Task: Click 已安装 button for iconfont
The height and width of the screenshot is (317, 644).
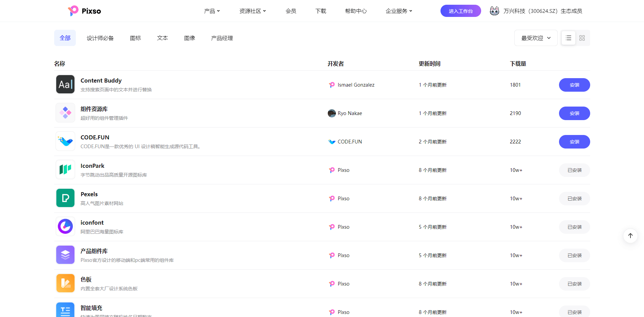Action: tap(575, 227)
